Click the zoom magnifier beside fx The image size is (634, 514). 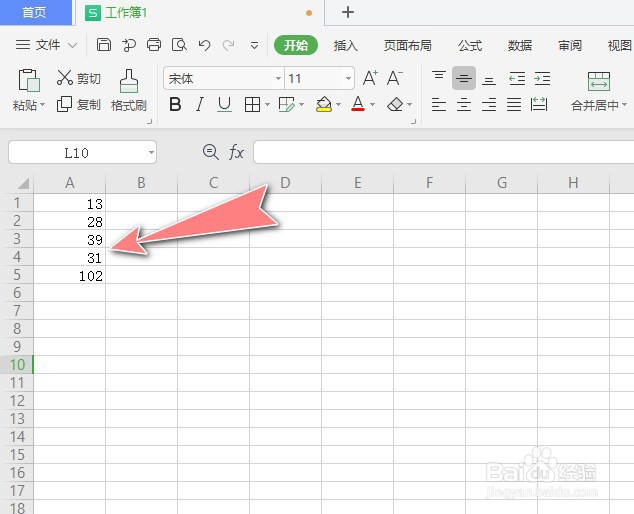tap(210, 152)
